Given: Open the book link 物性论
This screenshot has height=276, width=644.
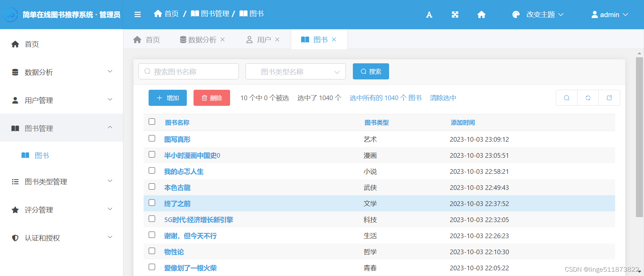Looking at the screenshot, I should 174,252.
